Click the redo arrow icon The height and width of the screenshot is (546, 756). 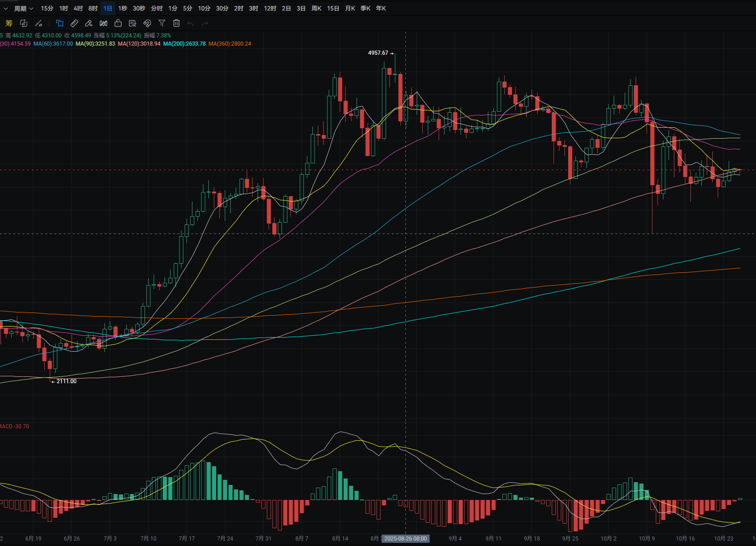point(205,23)
